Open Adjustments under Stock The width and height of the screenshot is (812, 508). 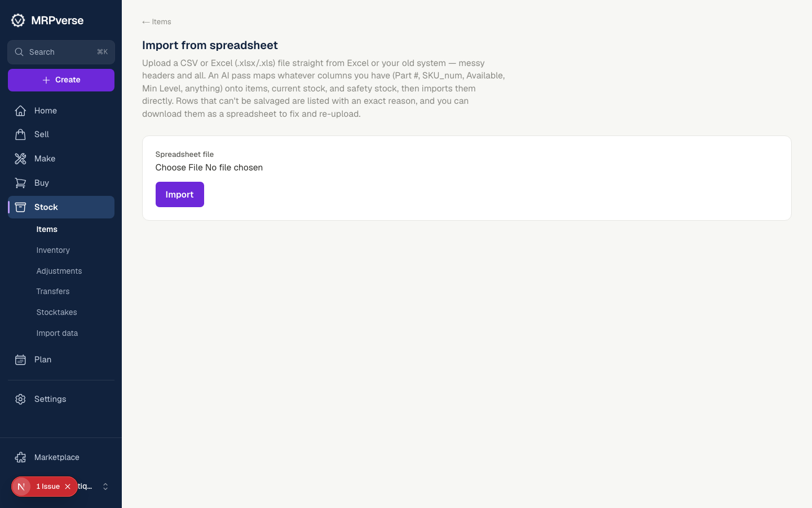point(59,271)
